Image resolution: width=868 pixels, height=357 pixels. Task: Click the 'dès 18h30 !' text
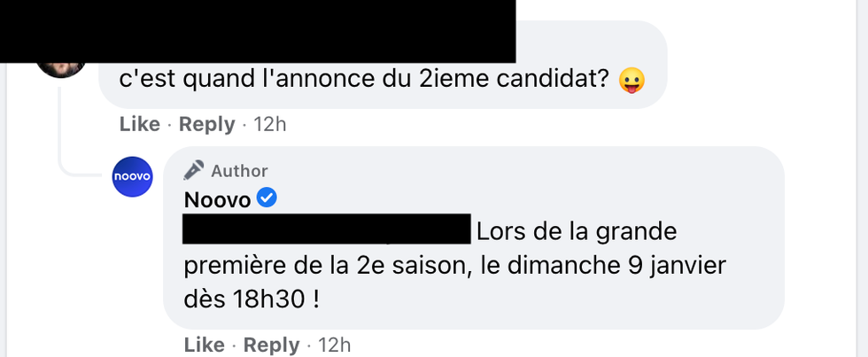coord(251,299)
